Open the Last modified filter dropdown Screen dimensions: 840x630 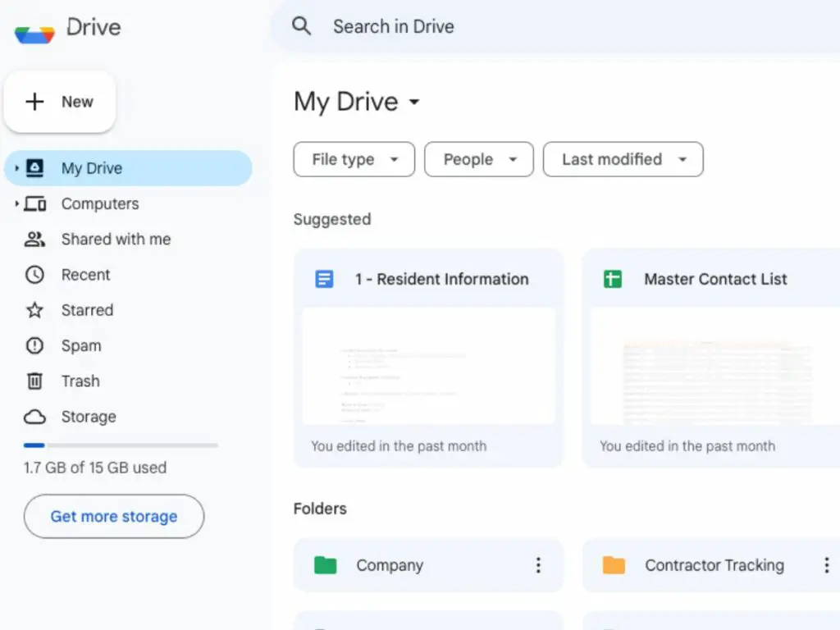tap(623, 159)
